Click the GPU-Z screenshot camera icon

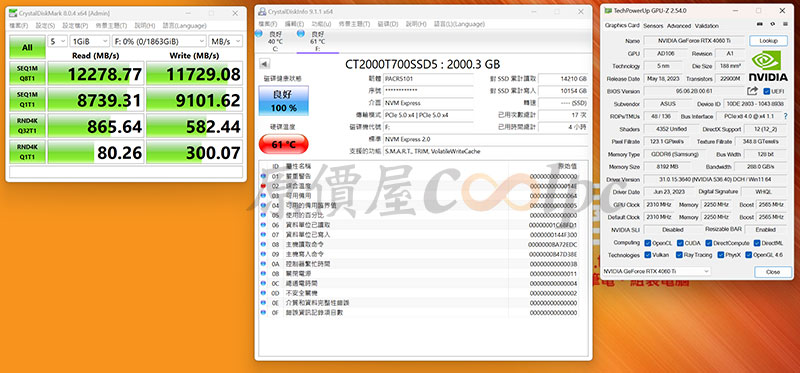coord(760,24)
